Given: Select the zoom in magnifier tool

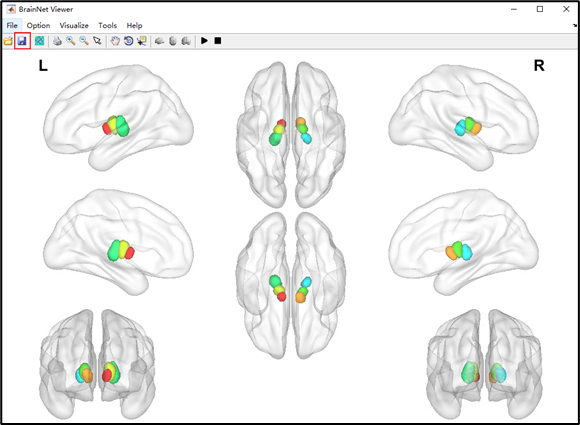Looking at the screenshot, I should 71,41.
